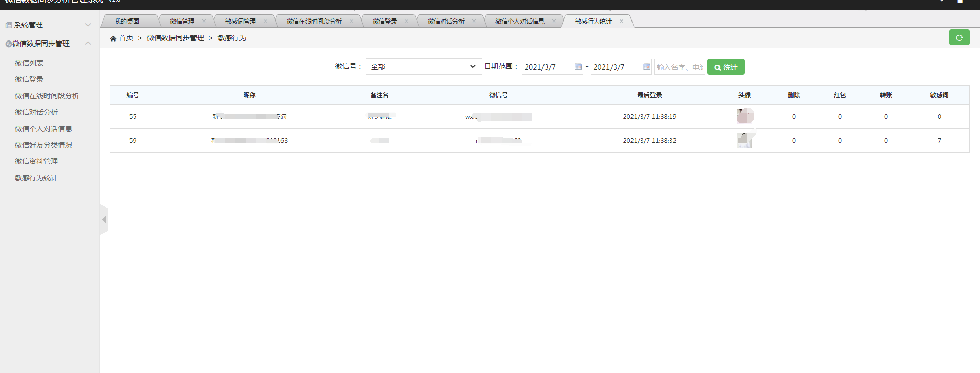The width and height of the screenshot is (980, 373).
Task: Click the 昵称 column header
Action: click(250, 95)
